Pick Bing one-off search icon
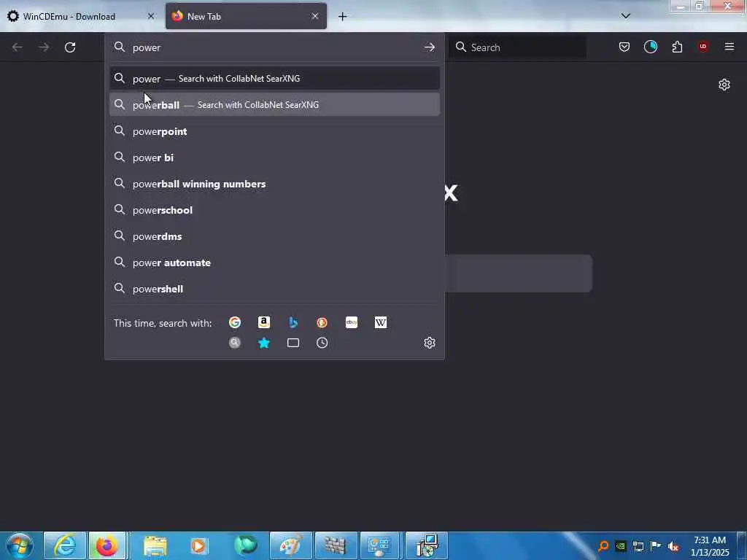The height and width of the screenshot is (560, 747). tap(293, 322)
